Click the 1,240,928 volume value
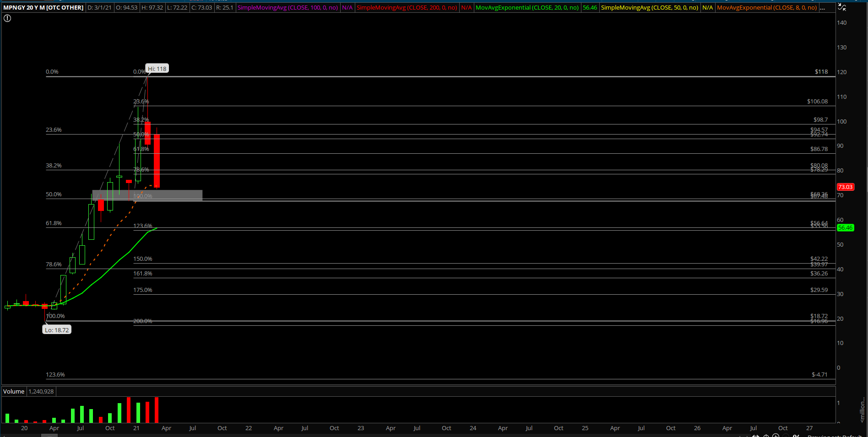Screen dimensions: 868x437 tap(41, 391)
